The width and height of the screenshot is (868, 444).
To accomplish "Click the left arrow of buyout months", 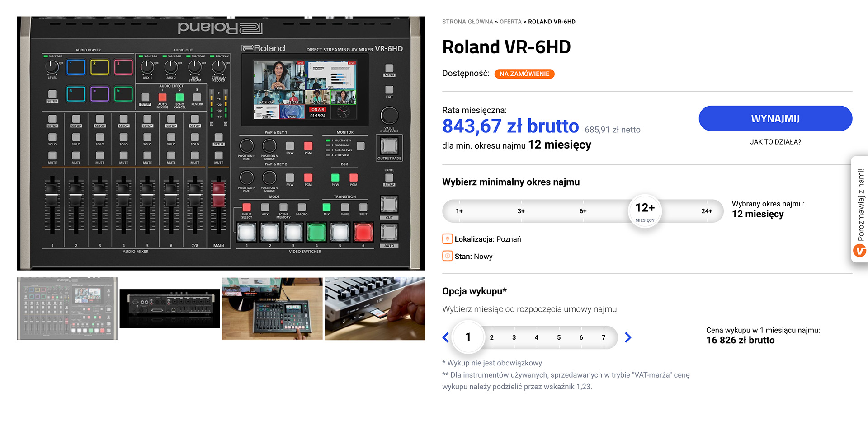I will 446,337.
